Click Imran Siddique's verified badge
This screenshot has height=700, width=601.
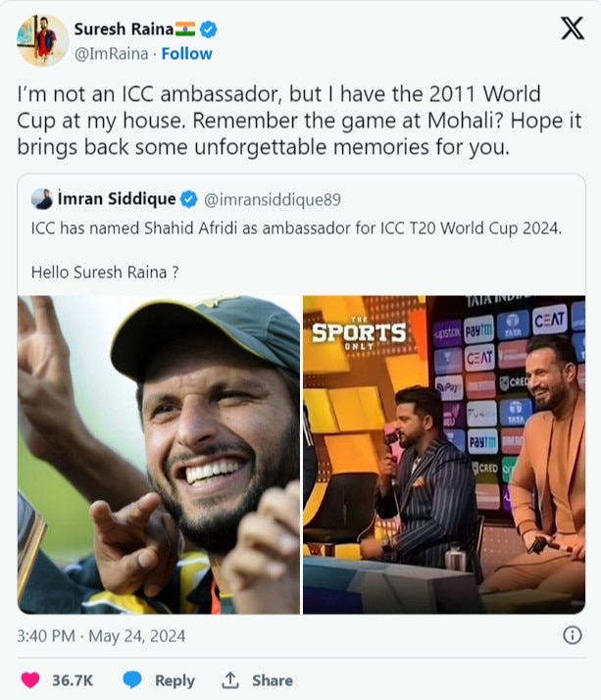[189, 199]
